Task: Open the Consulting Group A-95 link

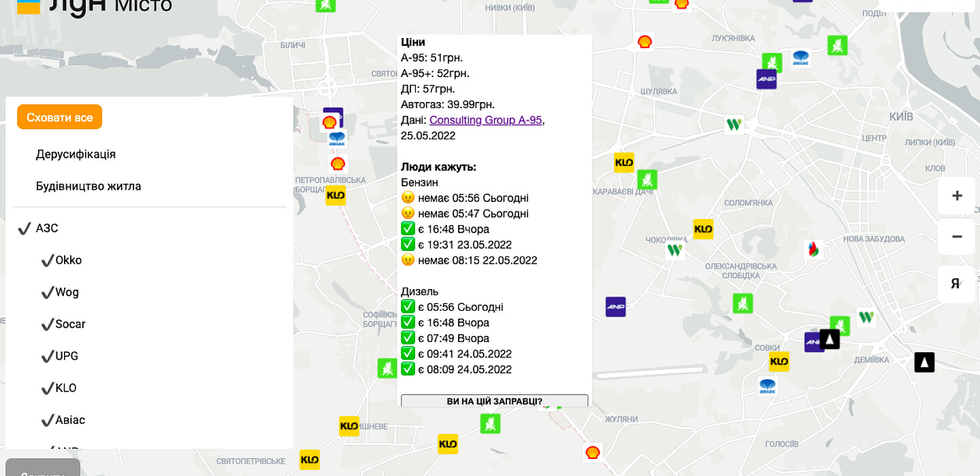Action: (x=486, y=120)
